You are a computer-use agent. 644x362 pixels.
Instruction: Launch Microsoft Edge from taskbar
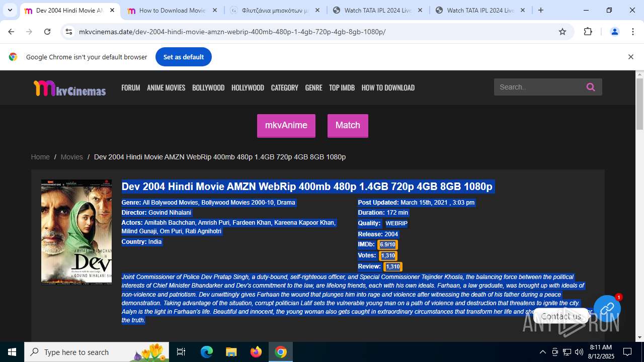207,352
